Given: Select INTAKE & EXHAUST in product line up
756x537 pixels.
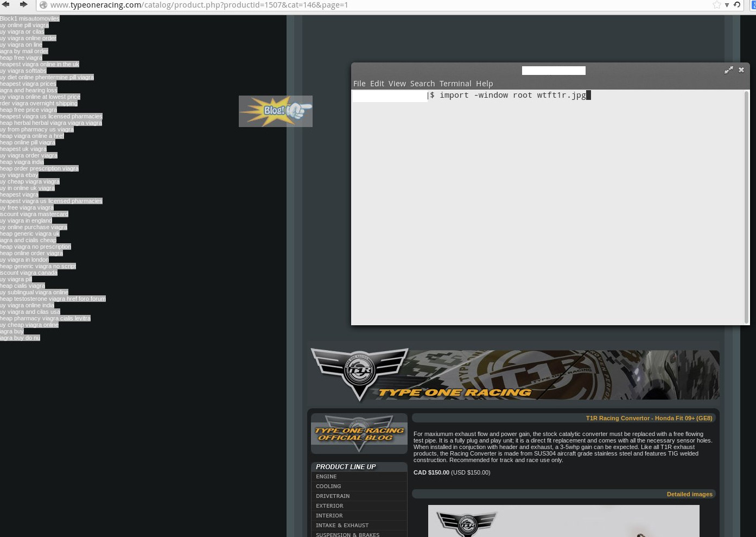Looking at the screenshot, I should [x=342, y=526].
